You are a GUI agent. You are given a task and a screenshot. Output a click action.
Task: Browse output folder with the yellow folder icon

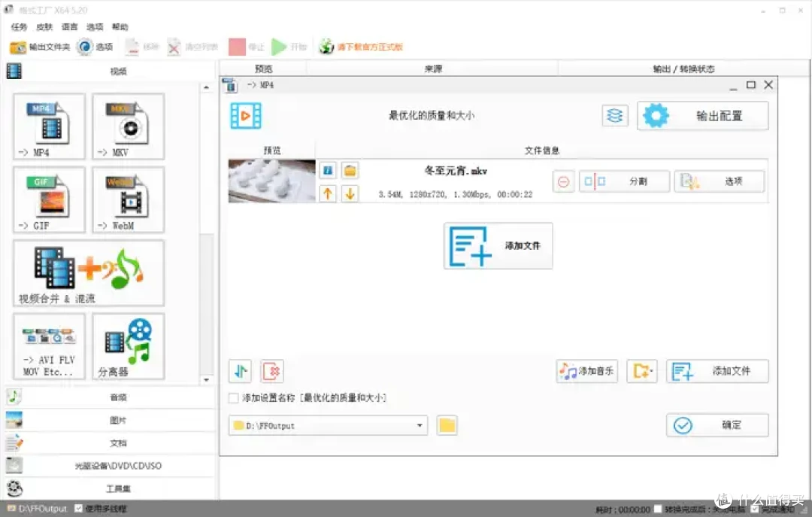(x=447, y=426)
